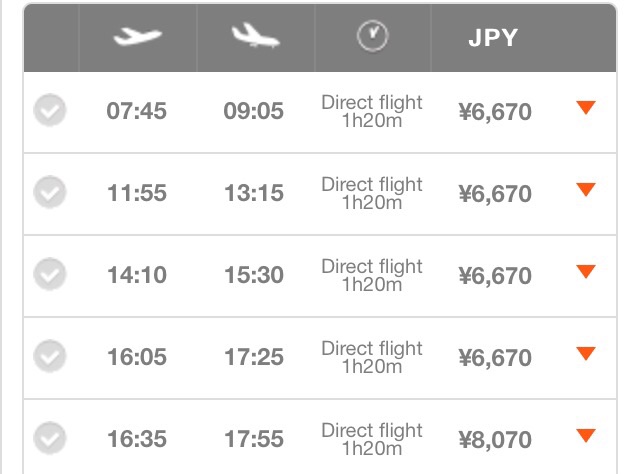Viewport: 635px width, 474px height.
Task: Expand details for the 16:05 flight
Action: click(586, 354)
